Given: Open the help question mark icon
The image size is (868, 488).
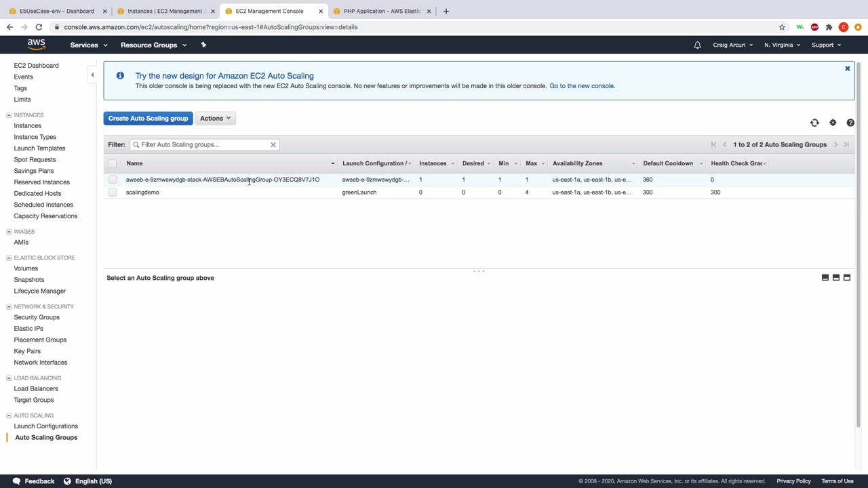Looking at the screenshot, I should [850, 123].
